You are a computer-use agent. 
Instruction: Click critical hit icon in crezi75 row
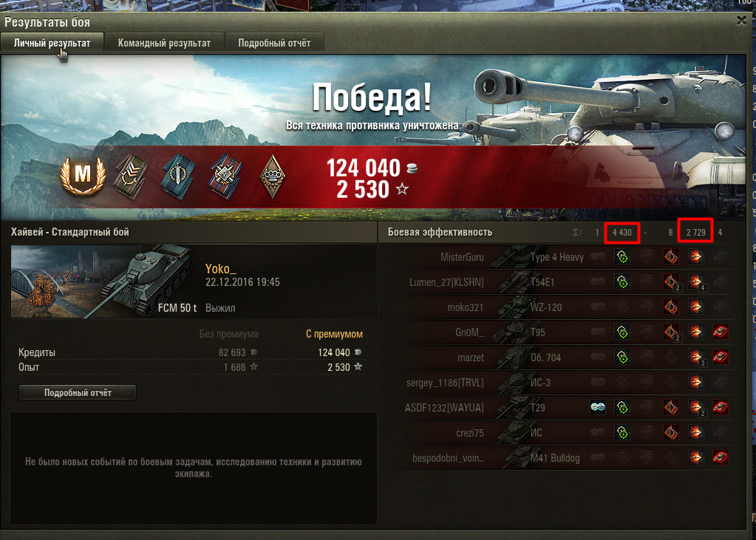tap(671, 432)
